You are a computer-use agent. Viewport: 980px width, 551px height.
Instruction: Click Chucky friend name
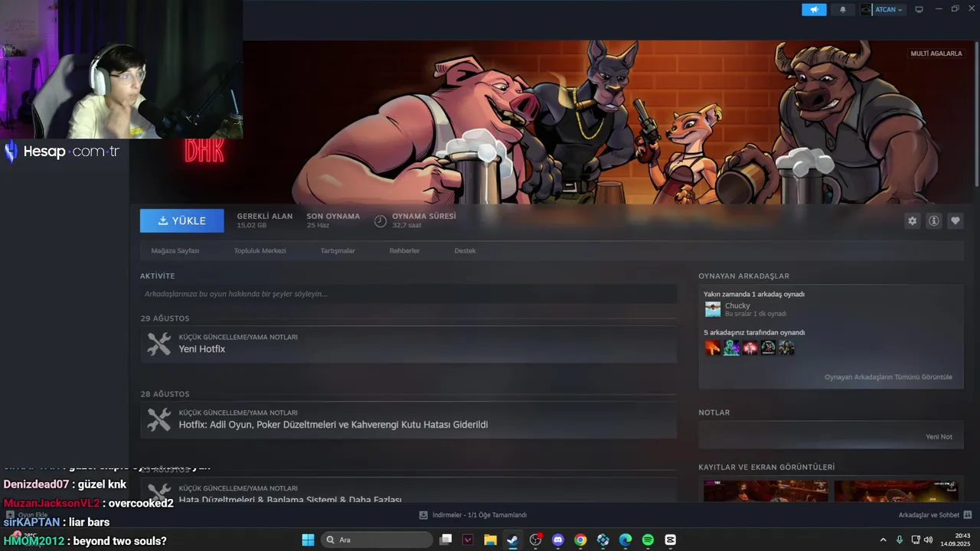(x=737, y=305)
